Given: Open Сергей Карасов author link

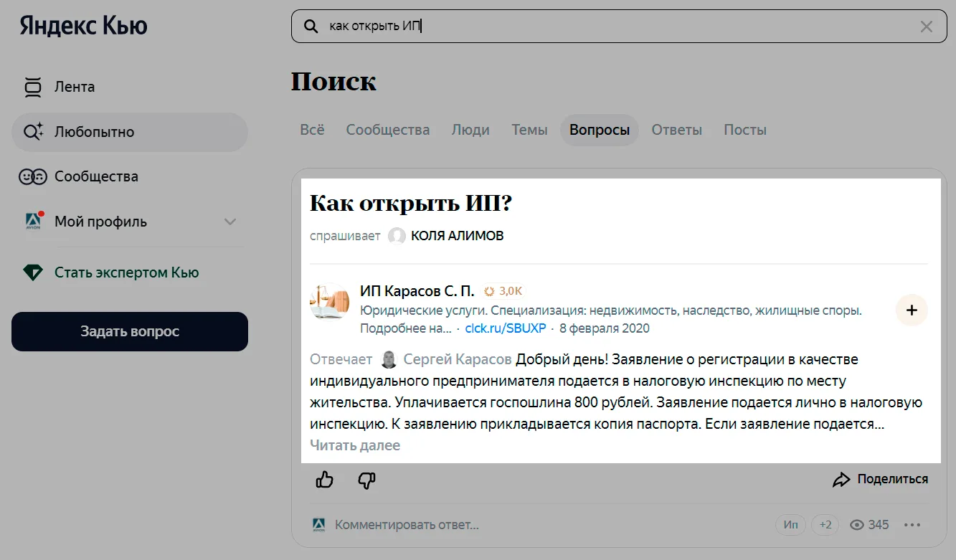Looking at the screenshot, I should pyautogui.click(x=458, y=359).
